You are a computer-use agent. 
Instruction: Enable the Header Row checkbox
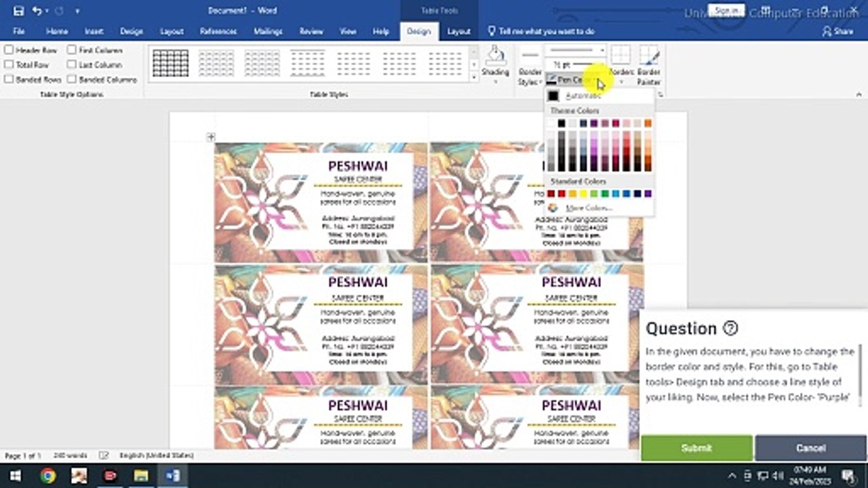[x=9, y=50]
